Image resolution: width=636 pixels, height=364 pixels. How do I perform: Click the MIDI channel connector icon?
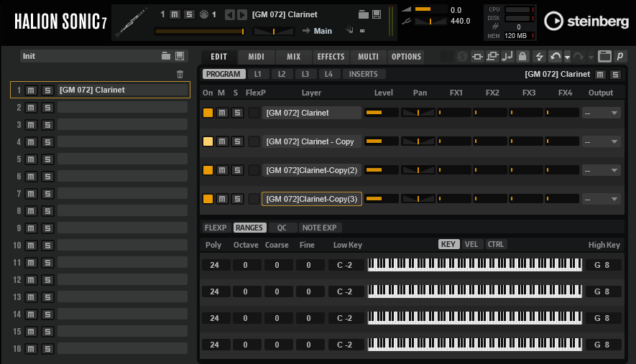click(x=204, y=14)
